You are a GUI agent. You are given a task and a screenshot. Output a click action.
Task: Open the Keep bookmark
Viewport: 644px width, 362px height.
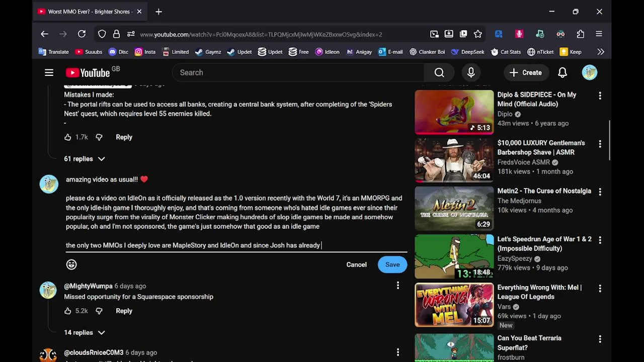[571, 52]
